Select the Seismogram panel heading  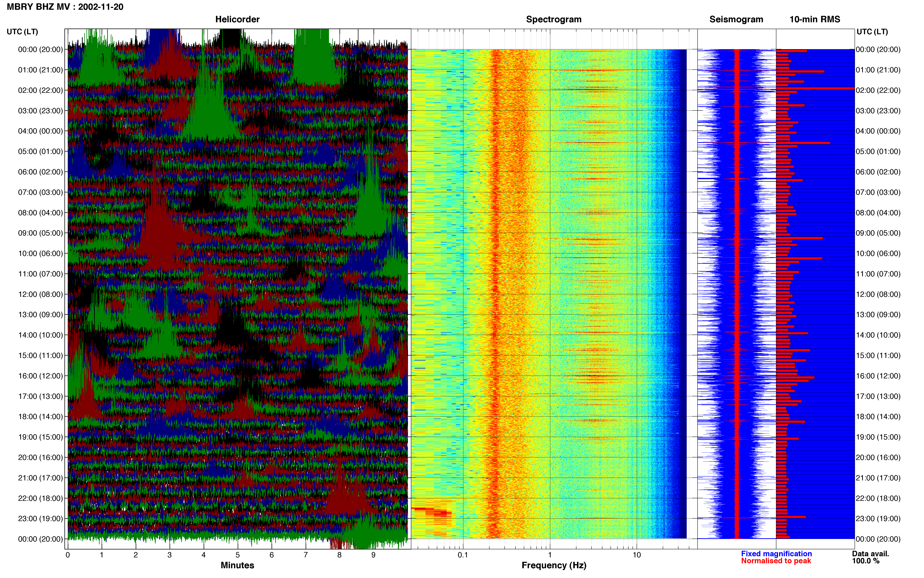click(x=736, y=20)
